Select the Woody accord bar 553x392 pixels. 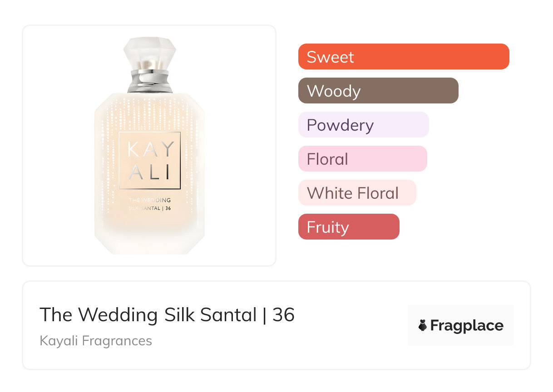[378, 91]
